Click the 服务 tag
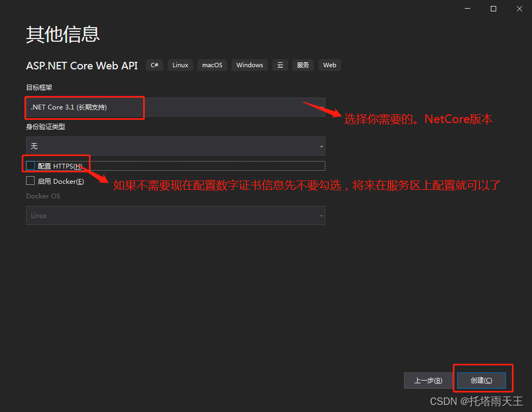The height and width of the screenshot is (412, 532). 303,65
